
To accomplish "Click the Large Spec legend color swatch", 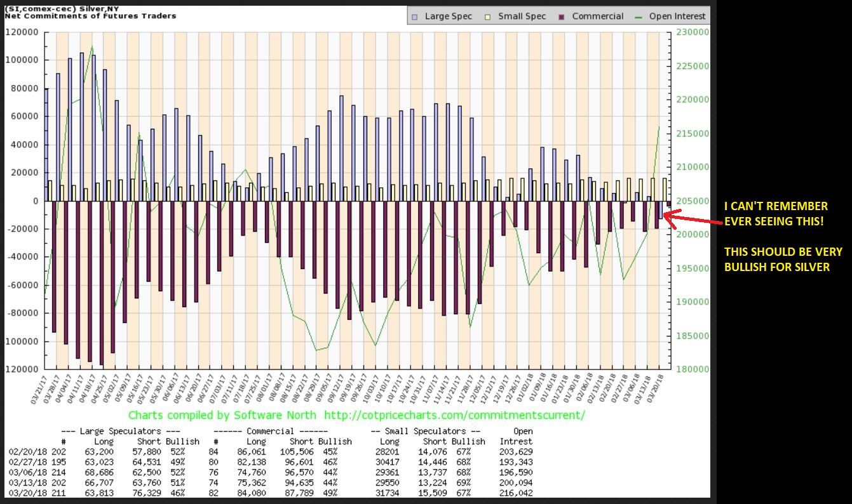I will (415, 17).
